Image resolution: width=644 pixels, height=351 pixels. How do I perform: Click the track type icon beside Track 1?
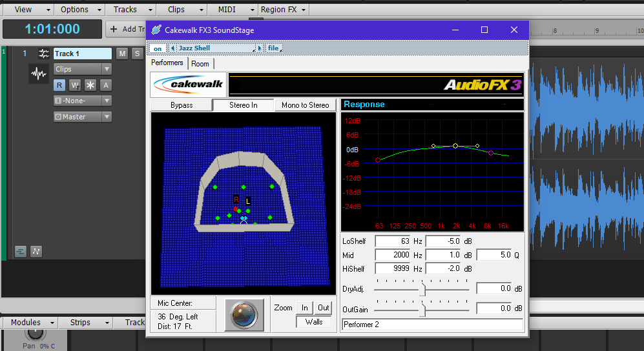click(x=44, y=54)
